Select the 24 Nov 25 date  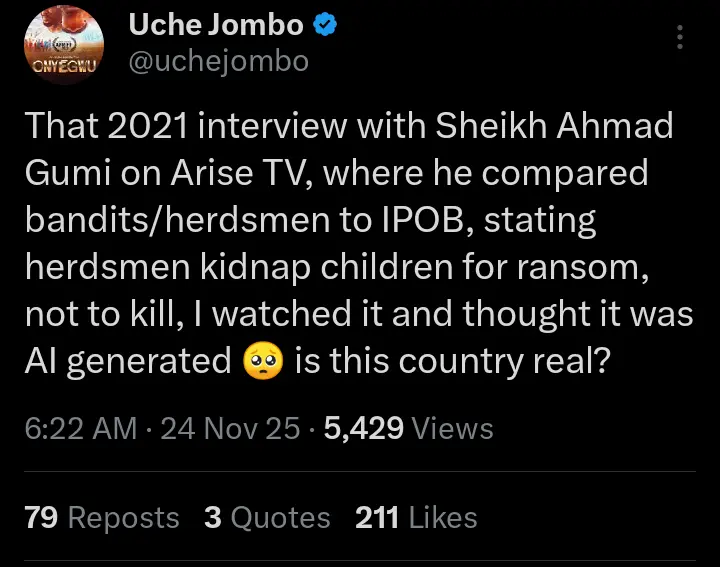click(x=230, y=429)
